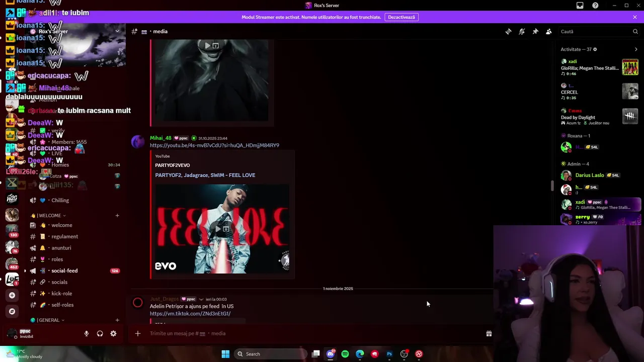The width and height of the screenshot is (644, 362).
Task: Open FEEL LOVE video in popout icon
Action: tap(226, 229)
